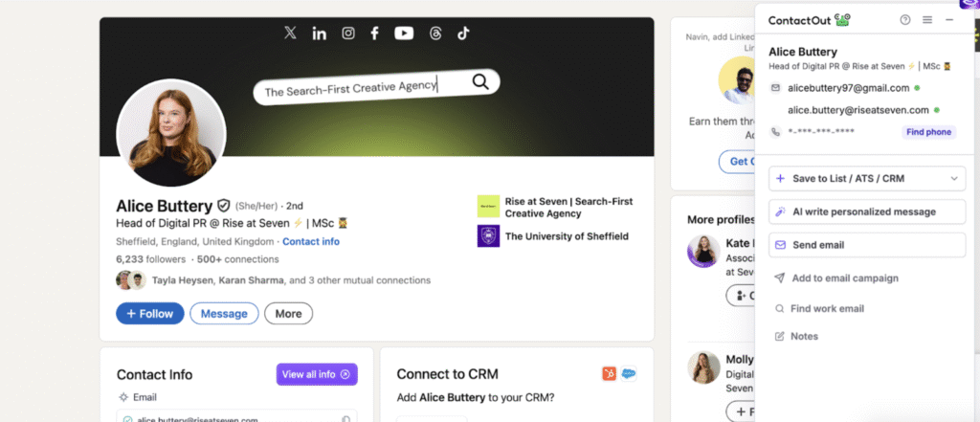Click the chevron on Save to List dropdown
Screen dimensions: 980x422
[954, 179]
